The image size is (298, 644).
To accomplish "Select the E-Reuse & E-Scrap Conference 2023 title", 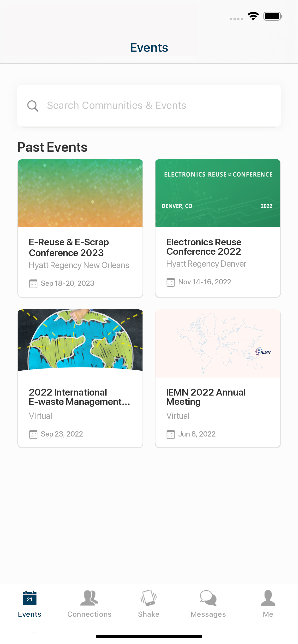I will (x=69, y=247).
